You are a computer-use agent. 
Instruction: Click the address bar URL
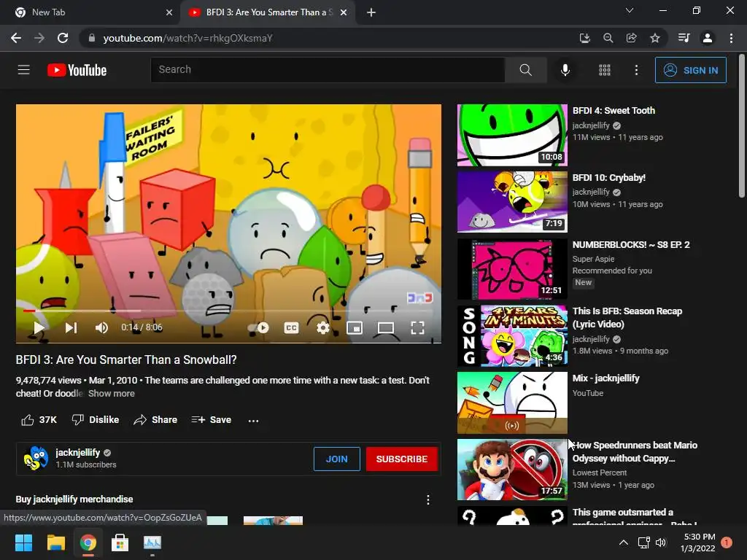coord(187,38)
